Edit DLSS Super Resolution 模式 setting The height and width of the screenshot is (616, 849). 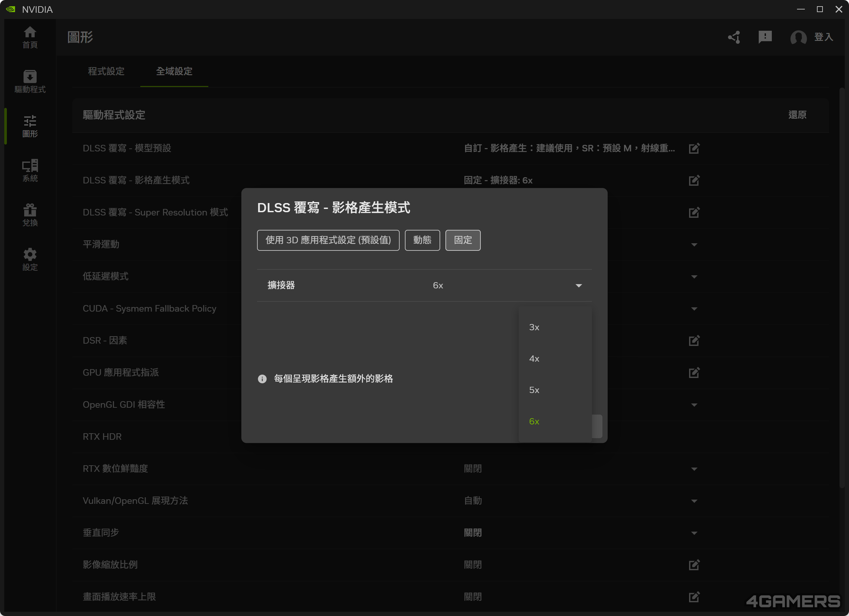coord(694,213)
